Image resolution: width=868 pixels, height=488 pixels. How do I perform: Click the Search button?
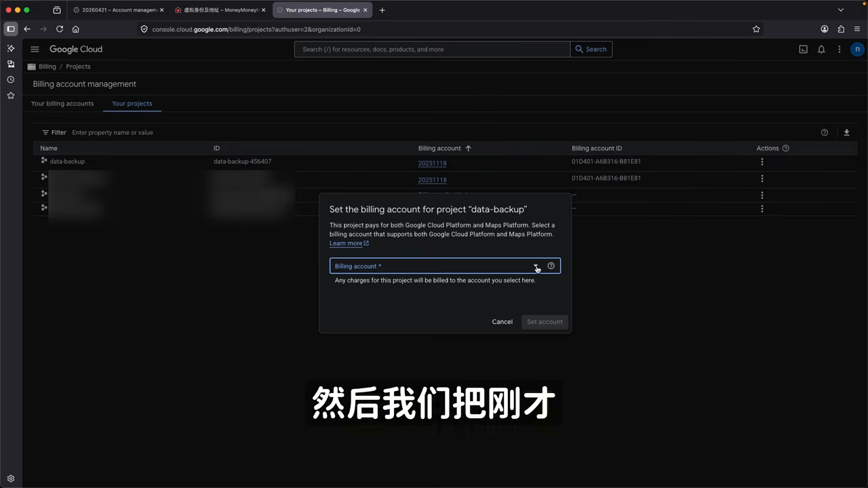coord(591,49)
